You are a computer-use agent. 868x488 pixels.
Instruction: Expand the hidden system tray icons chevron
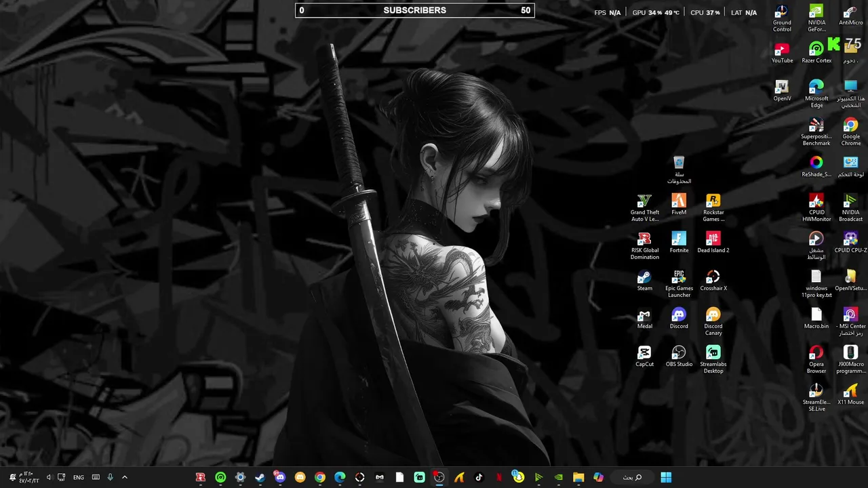[x=124, y=477]
